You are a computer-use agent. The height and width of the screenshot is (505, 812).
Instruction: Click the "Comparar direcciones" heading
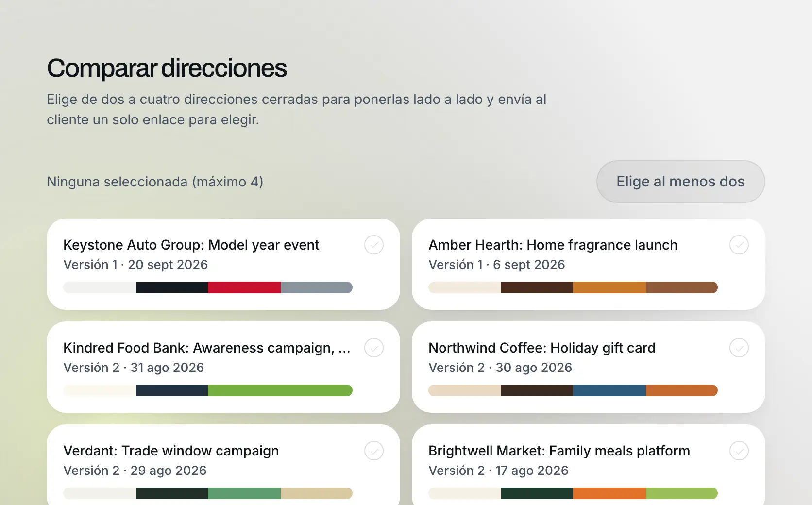tap(167, 68)
